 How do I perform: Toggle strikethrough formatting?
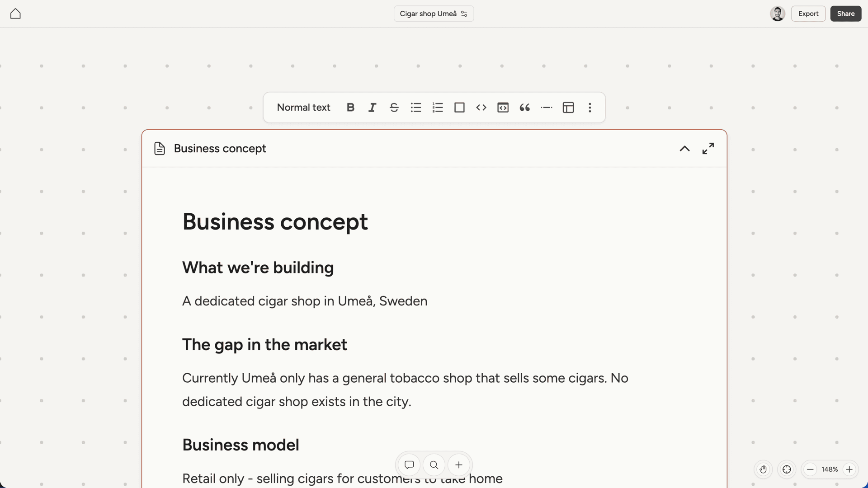[394, 108]
